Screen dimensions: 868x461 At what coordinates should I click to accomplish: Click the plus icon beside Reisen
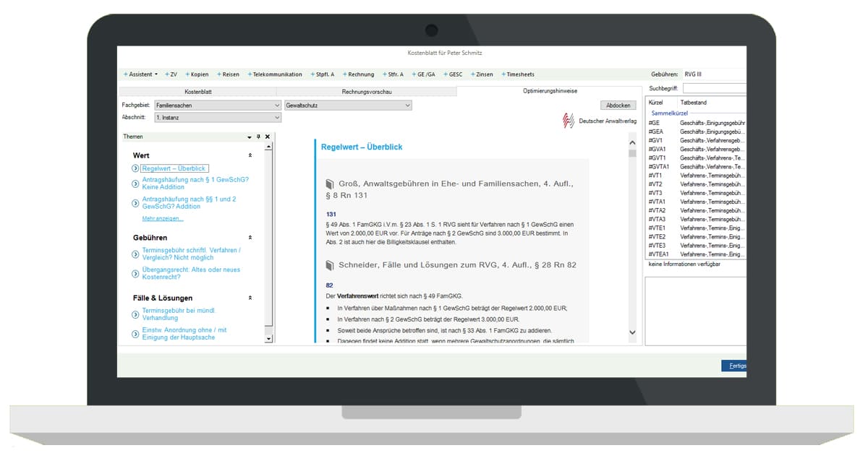[x=218, y=74]
